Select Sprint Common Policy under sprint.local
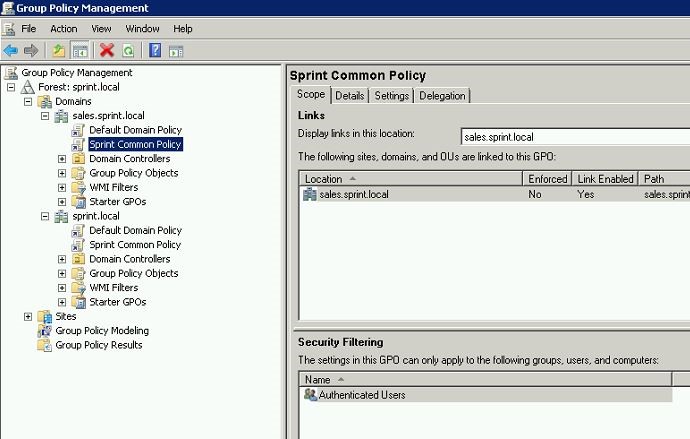The height and width of the screenshot is (439, 690). coord(135,245)
